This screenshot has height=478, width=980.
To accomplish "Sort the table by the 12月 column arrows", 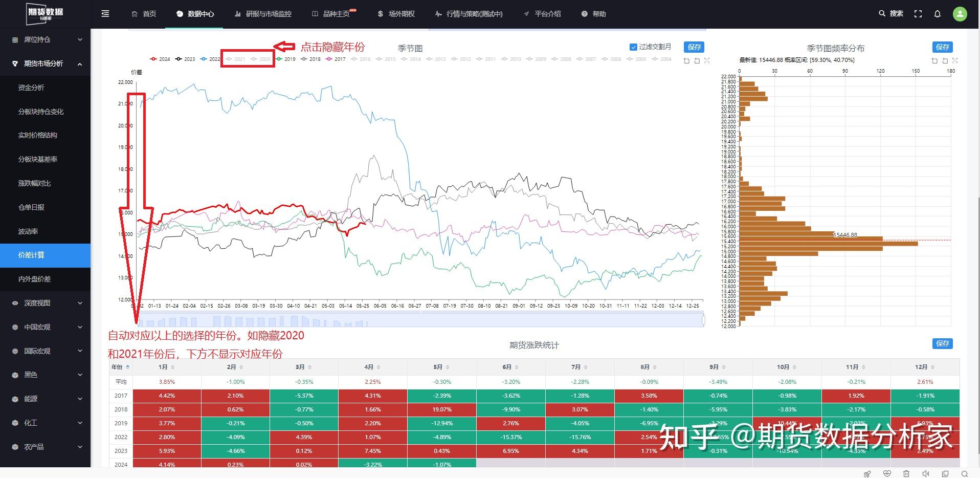I will [932, 367].
